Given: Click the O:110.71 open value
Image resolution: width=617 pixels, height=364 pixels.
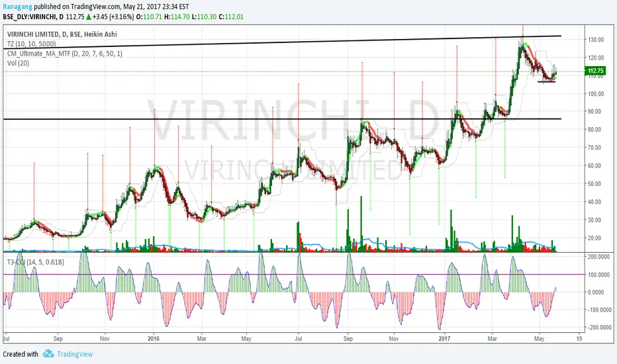Looking at the screenshot, I should [x=149, y=17].
